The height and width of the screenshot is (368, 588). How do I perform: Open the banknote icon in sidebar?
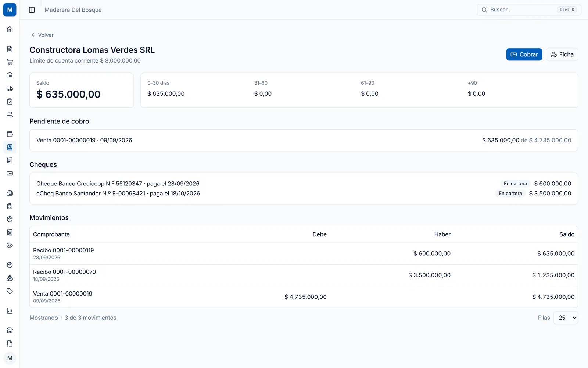pos(10,173)
